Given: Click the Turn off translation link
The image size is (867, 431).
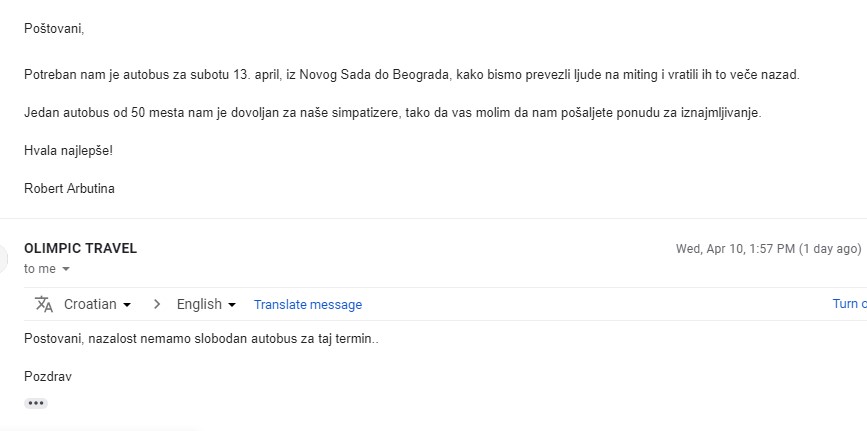Looking at the screenshot, I should (x=849, y=304).
